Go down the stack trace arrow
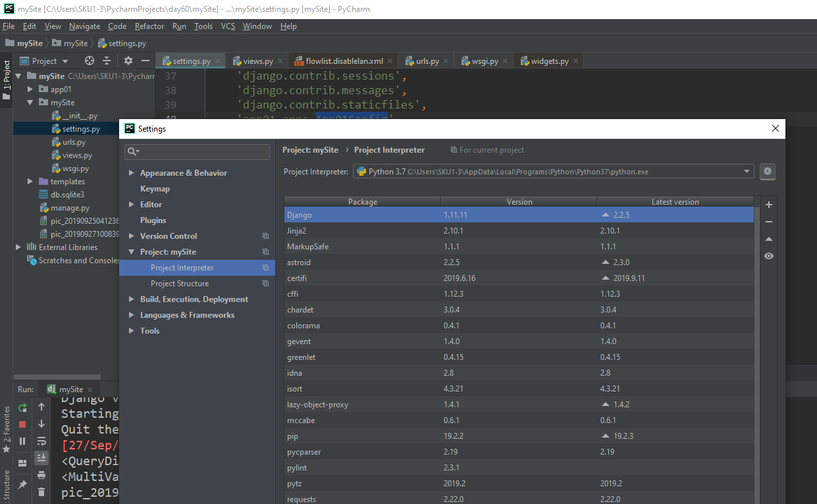817x504 pixels. click(x=41, y=424)
